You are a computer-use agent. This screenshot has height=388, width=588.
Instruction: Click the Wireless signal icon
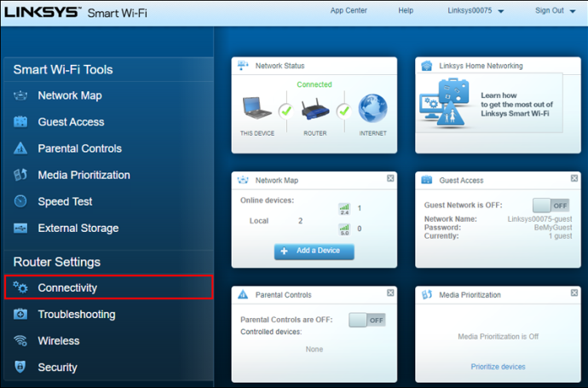20,341
